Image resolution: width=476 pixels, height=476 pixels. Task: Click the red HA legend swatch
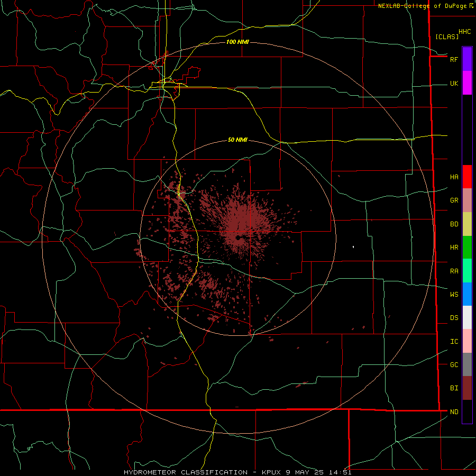[x=467, y=177]
